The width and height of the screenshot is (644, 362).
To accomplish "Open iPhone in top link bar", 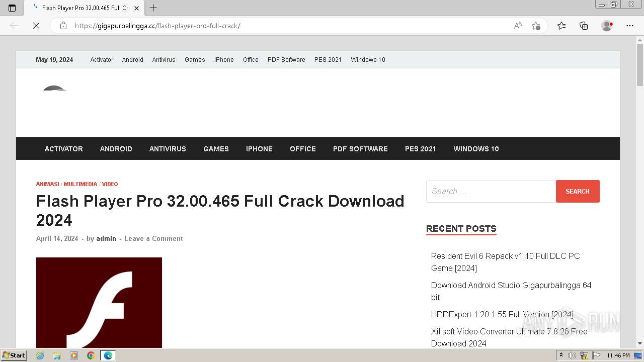I will pos(224,60).
